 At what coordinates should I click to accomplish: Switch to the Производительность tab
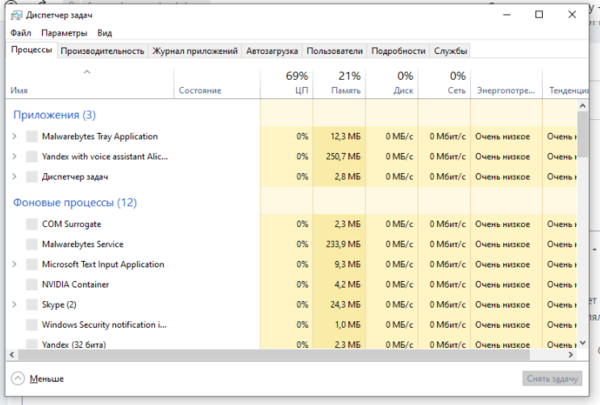point(102,51)
